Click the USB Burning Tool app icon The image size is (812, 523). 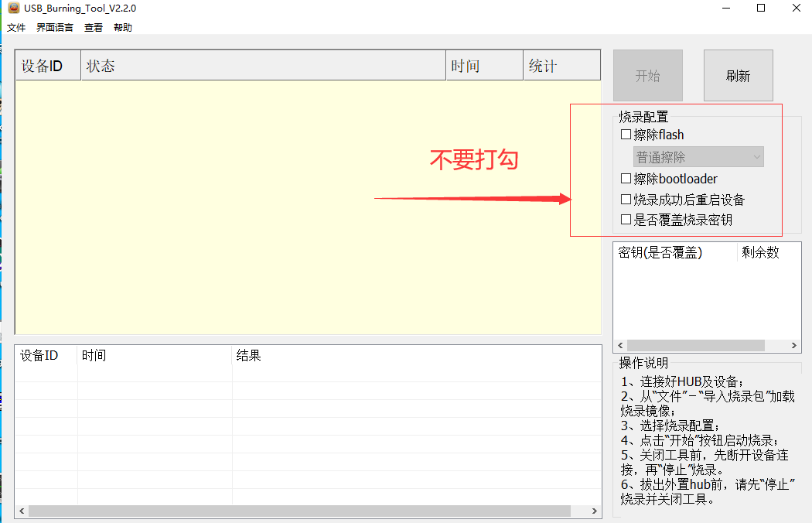[x=13, y=8]
